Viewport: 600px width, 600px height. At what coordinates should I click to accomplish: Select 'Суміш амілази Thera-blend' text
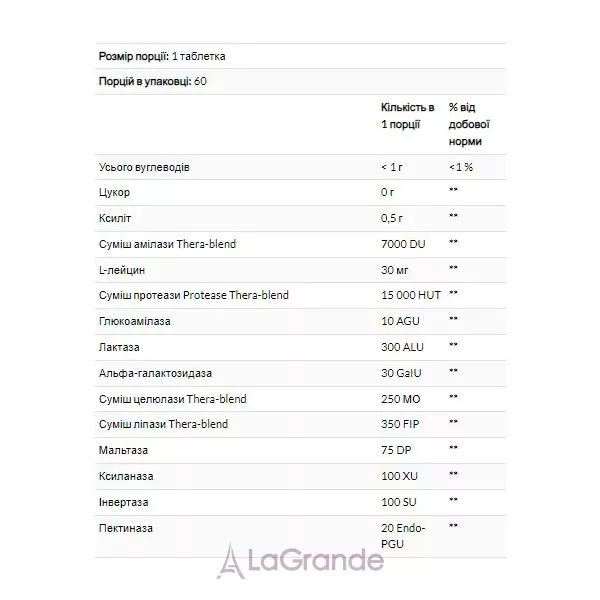[167, 244]
